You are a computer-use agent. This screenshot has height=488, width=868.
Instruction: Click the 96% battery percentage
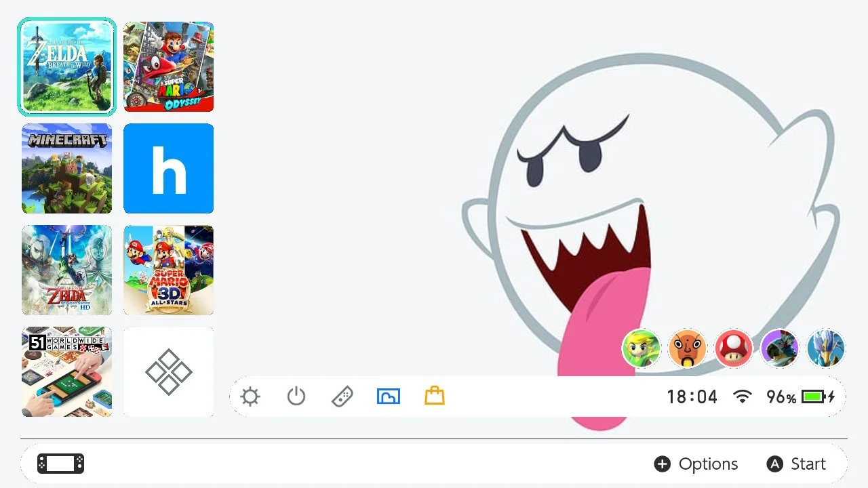(781, 397)
